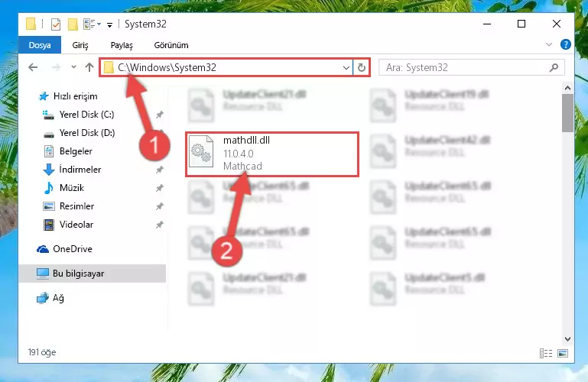Open Yerel Disk (C:) in sidebar
588x382 pixels.
click(86, 115)
